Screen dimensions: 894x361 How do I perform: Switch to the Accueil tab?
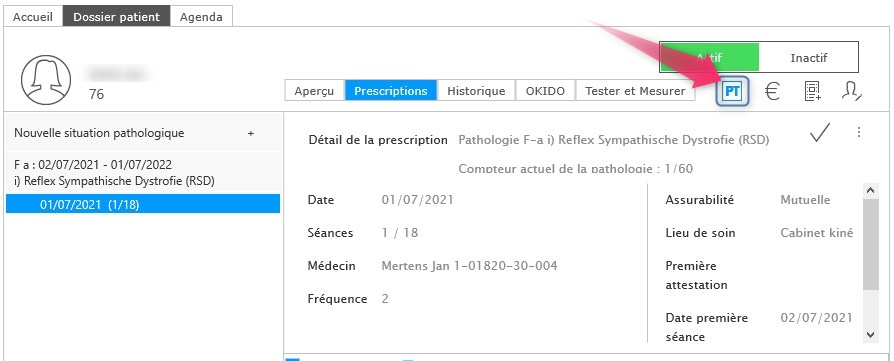32,17
